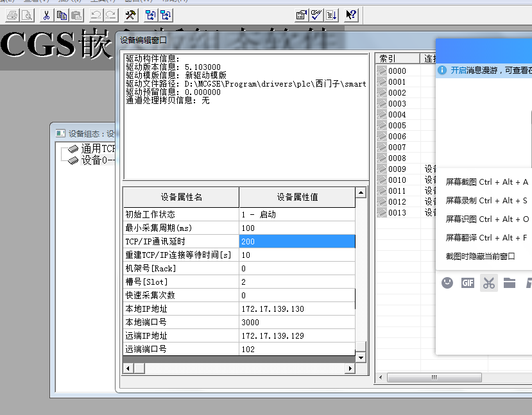This screenshot has height=415, width=532.
Task: Select channel row index 0005
Action: [x=397, y=126]
